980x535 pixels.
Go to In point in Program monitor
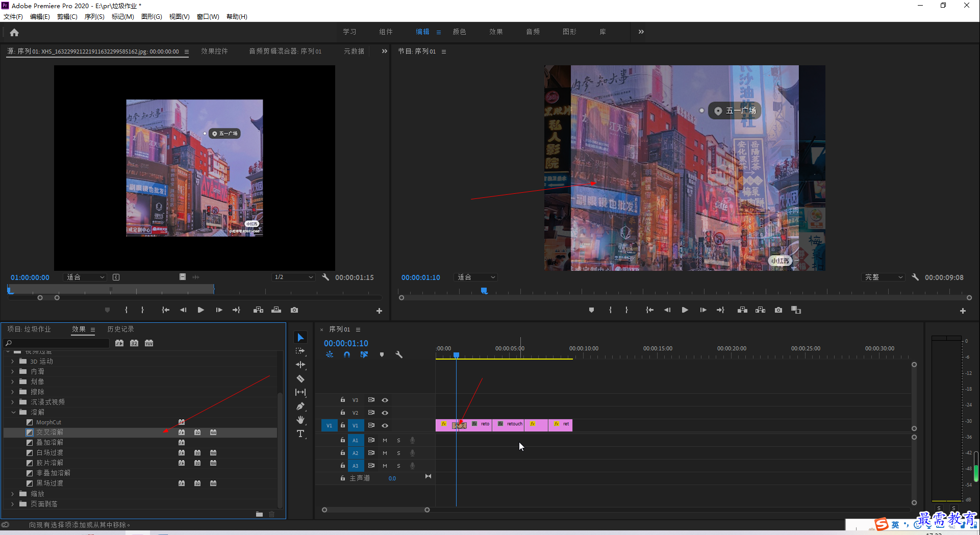[649, 310]
